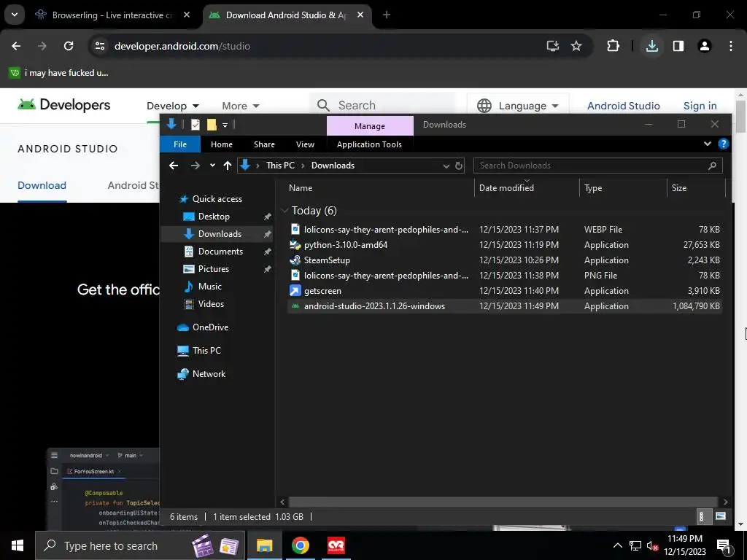Click Sign in on the webpage
This screenshot has height=560, width=747.
(x=700, y=106)
